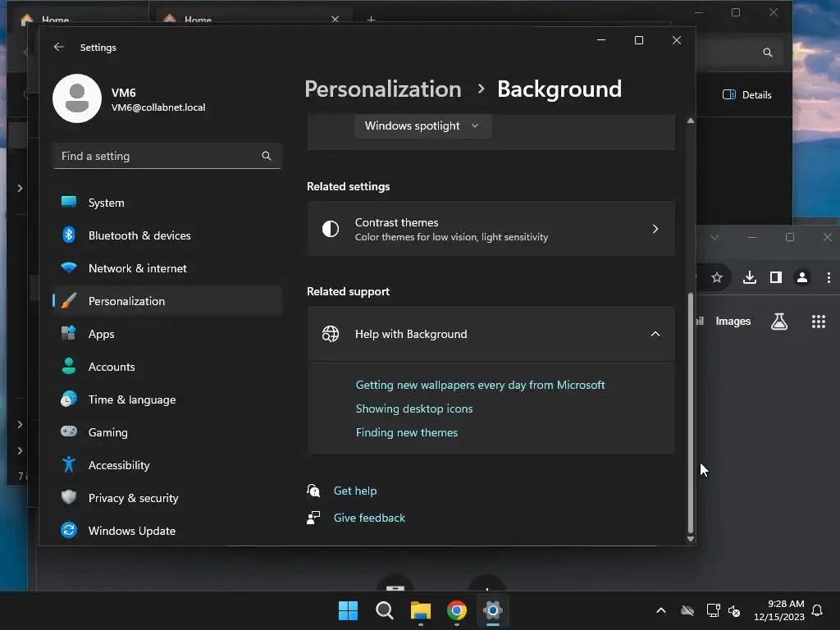Click the network icon in system tray
The height and width of the screenshot is (630, 840).
click(x=713, y=610)
